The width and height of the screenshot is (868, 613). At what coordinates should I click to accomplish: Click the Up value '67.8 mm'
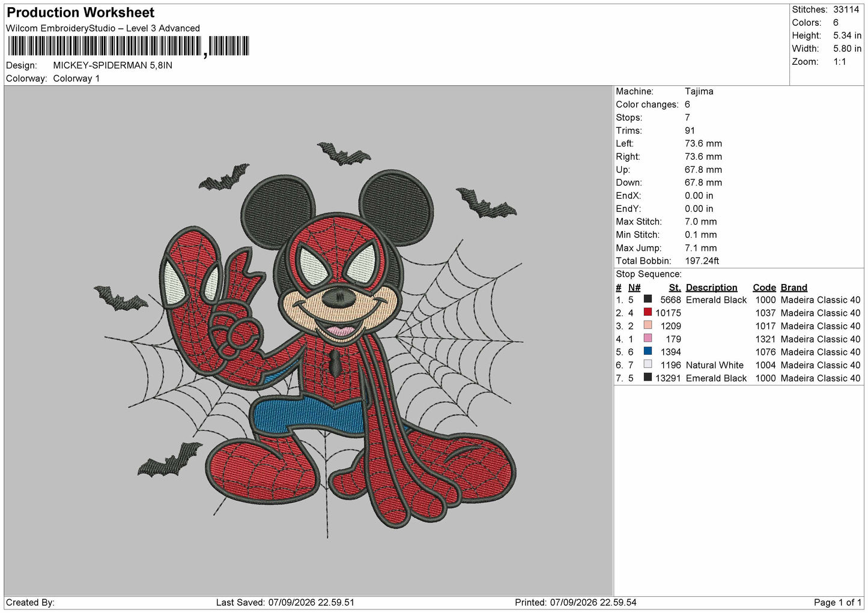click(x=703, y=170)
